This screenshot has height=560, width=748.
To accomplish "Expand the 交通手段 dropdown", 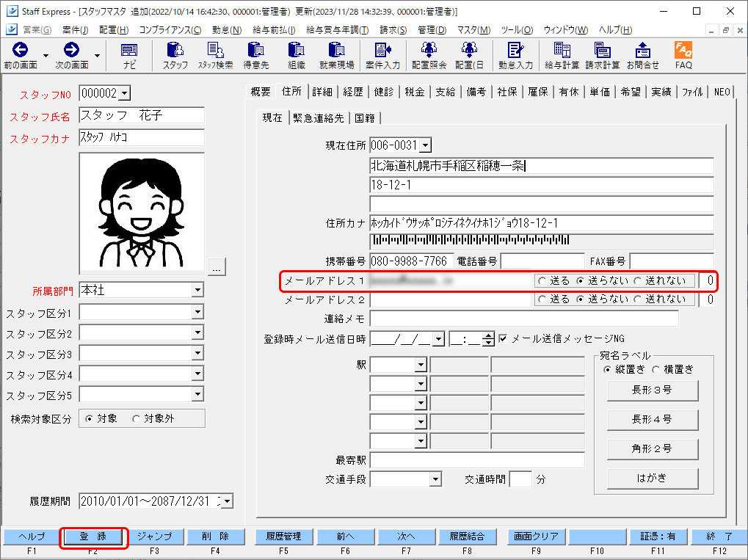I will (435, 479).
